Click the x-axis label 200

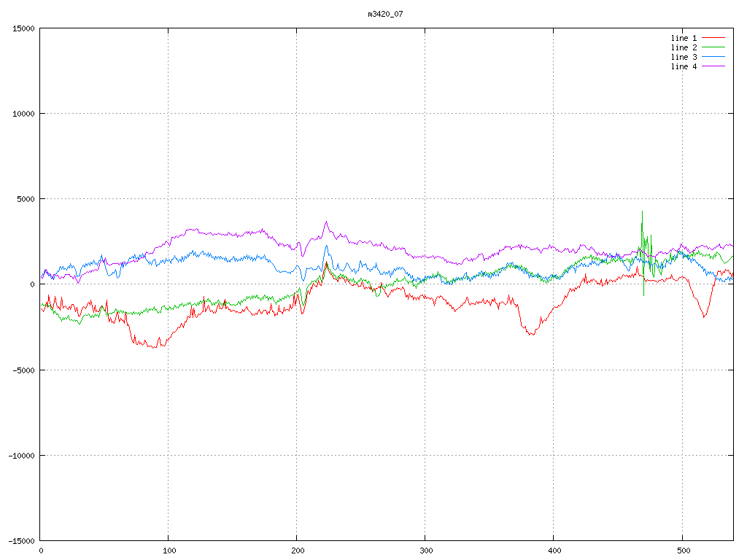point(298,551)
